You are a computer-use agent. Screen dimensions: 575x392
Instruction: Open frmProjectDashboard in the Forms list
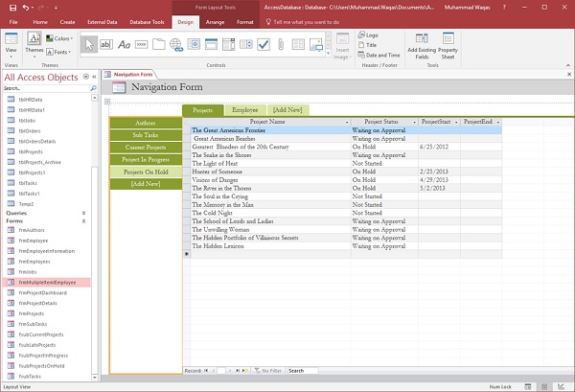coord(44,292)
